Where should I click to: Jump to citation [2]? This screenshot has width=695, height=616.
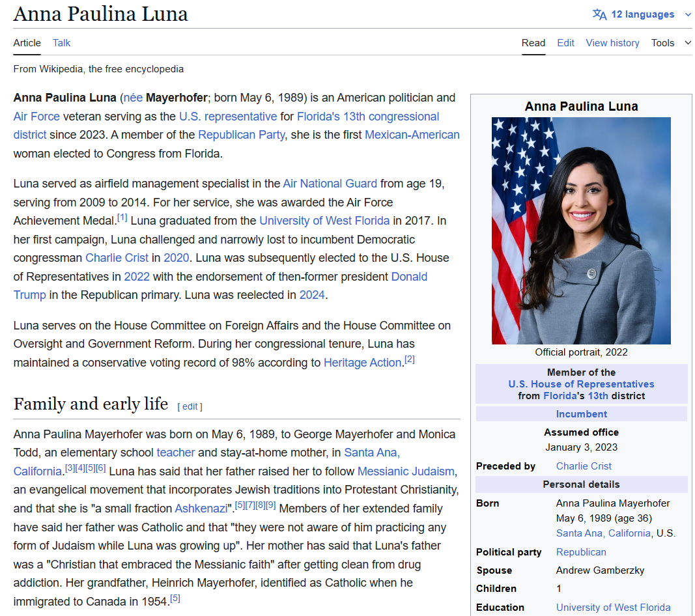pyautogui.click(x=410, y=359)
